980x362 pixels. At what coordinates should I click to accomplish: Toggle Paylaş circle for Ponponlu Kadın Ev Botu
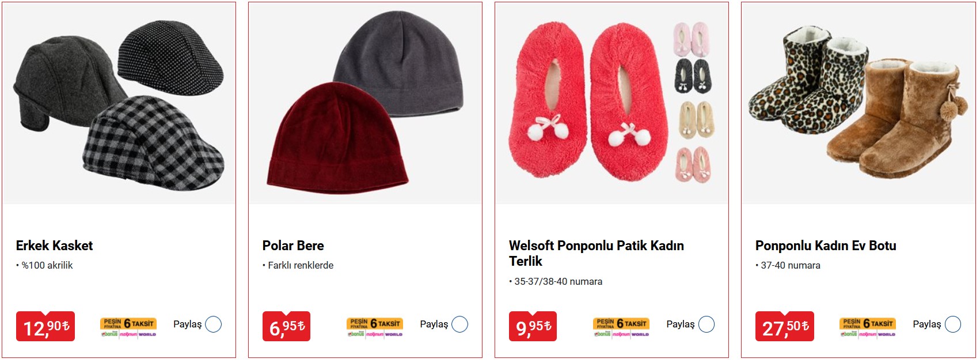tap(952, 325)
